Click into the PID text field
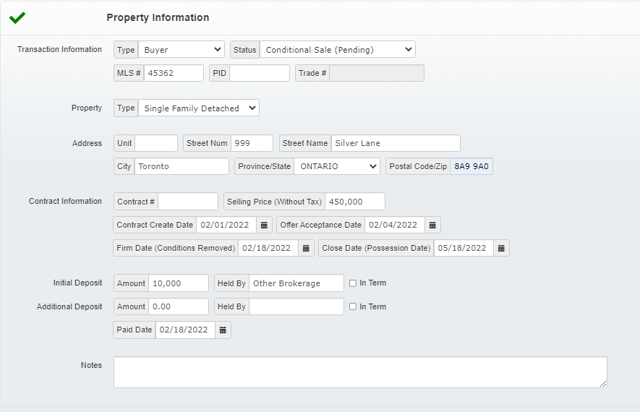Image resolution: width=640 pixels, height=412 pixels. coord(259,73)
